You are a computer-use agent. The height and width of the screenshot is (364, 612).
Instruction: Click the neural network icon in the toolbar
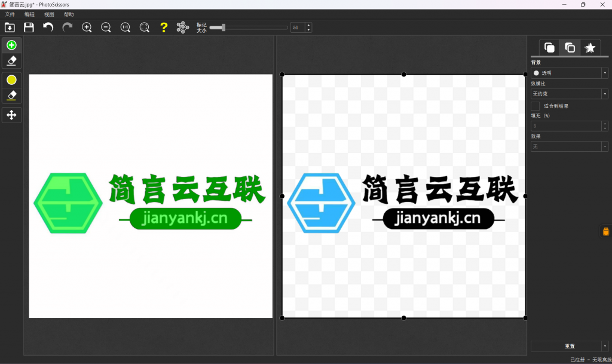183,27
